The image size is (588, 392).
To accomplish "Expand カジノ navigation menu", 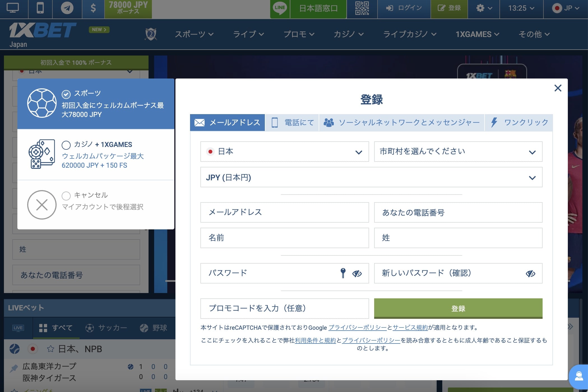I will 348,34.
